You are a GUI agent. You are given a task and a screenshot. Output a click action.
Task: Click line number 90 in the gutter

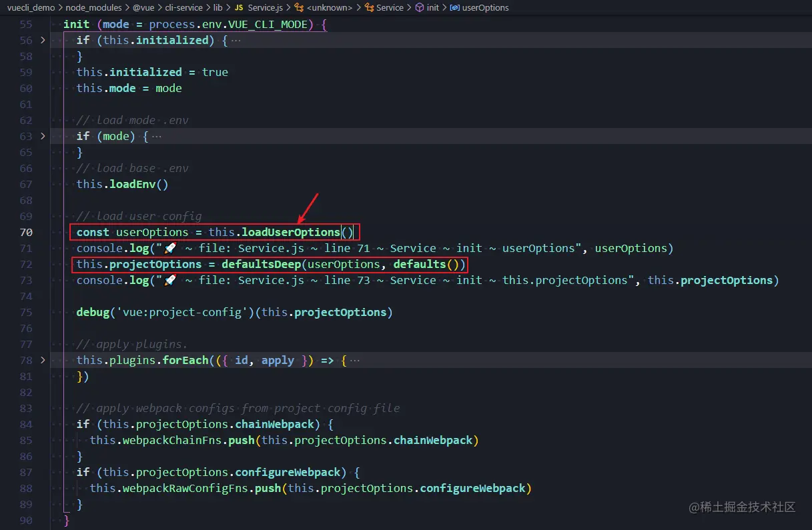point(26,520)
